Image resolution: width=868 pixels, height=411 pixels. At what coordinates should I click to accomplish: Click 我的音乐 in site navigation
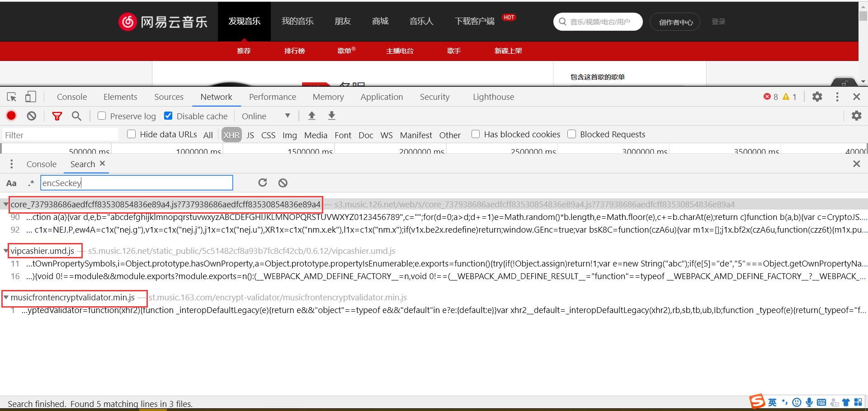click(297, 21)
